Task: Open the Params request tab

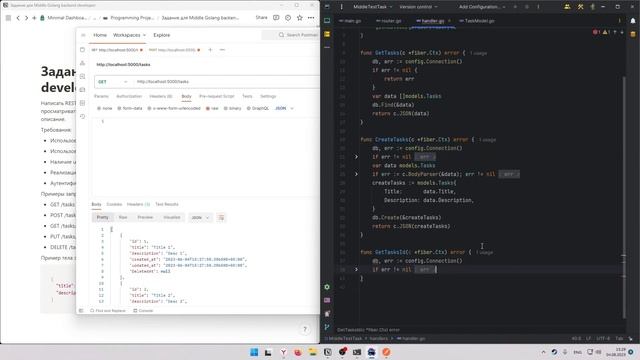Action: coord(101,96)
